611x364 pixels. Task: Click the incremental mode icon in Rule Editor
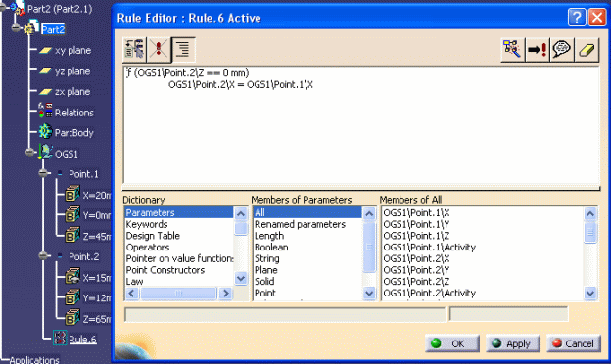(x=134, y=50)
